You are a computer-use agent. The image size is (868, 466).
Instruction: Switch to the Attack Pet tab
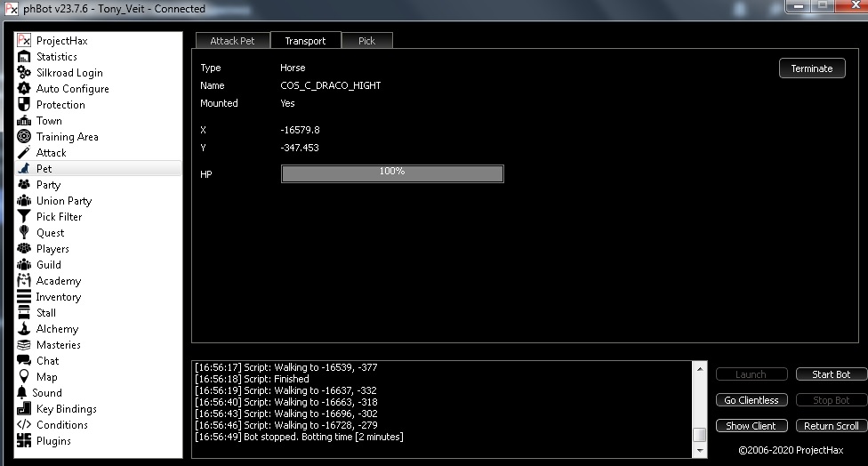232,41
